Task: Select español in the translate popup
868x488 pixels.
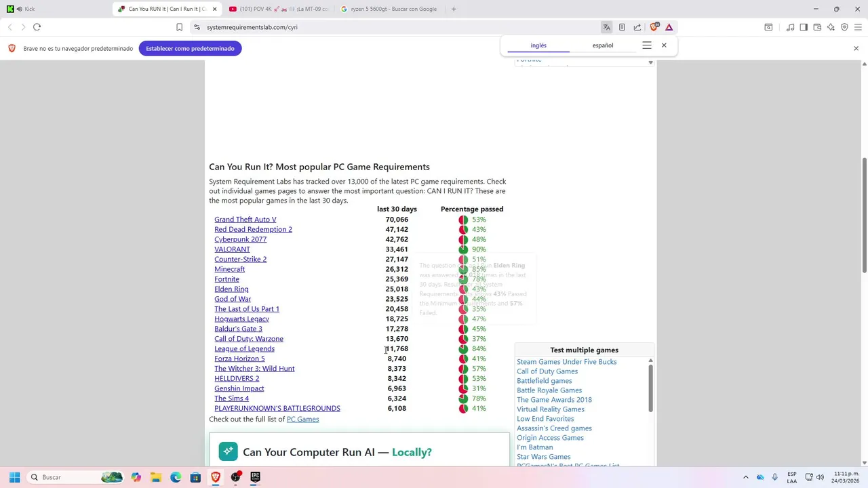Action: point(603,45)
